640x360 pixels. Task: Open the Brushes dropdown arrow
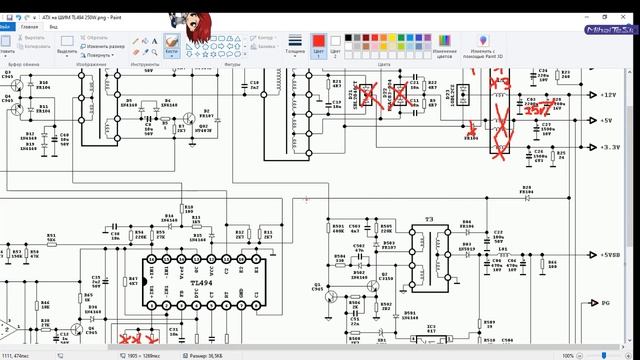coord(172,56)
